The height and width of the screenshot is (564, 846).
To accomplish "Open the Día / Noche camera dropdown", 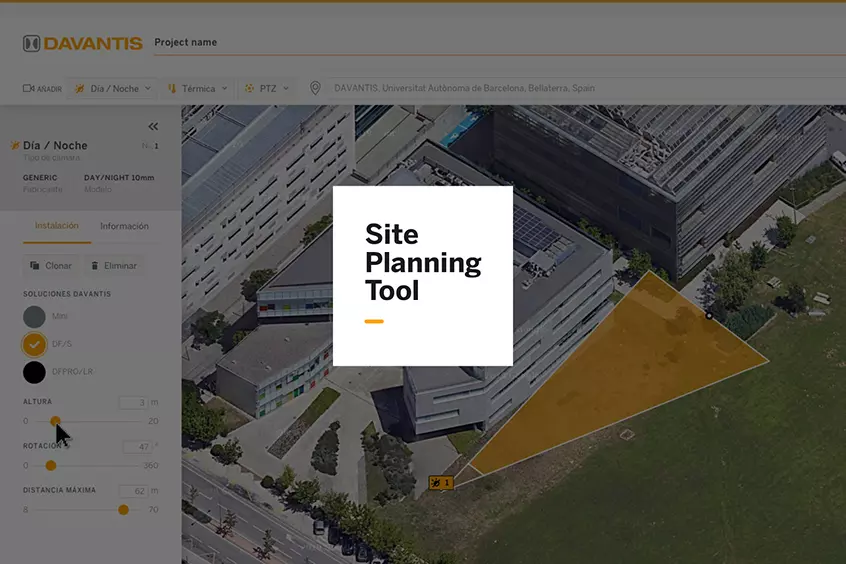I will pyautogui.click(x=113, y=88).
